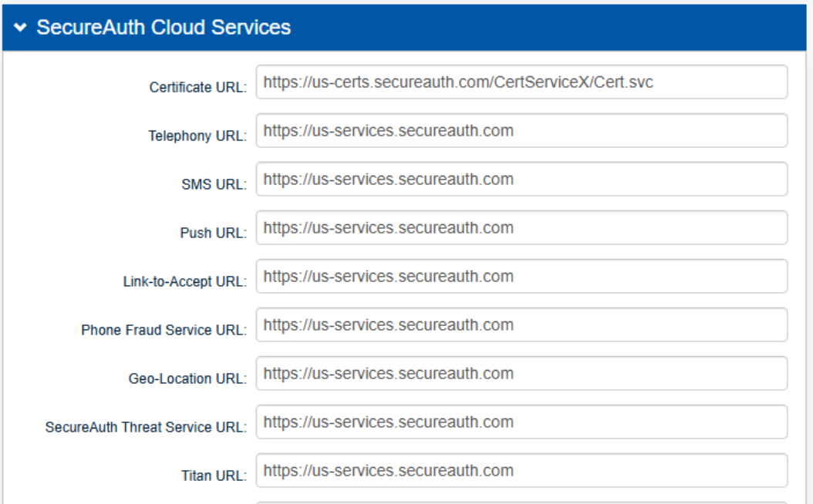Screen dimensions: 813x504
Task: Focus the Geo-Location URL input field
Action: (521, 373)
